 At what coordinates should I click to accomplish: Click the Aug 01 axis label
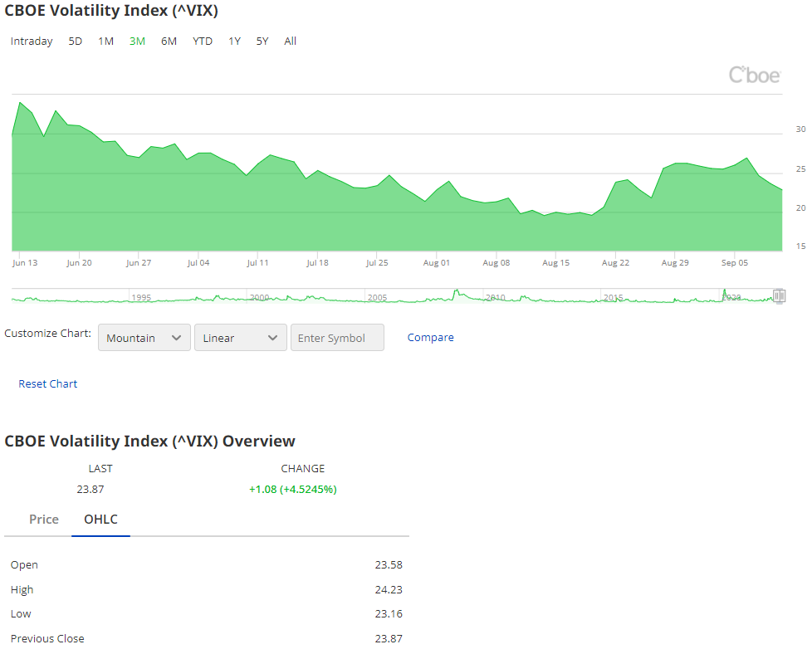(437, 263)
